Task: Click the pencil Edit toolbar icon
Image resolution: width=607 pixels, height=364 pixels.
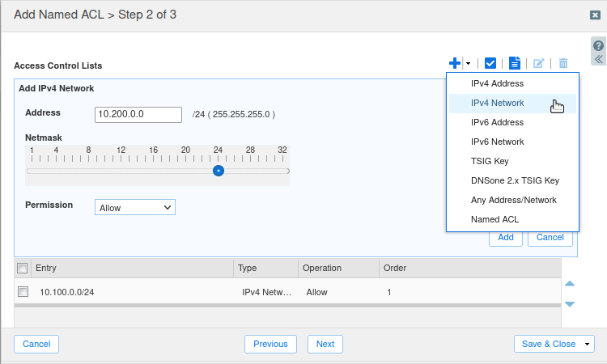Action: tap(539, 63)
